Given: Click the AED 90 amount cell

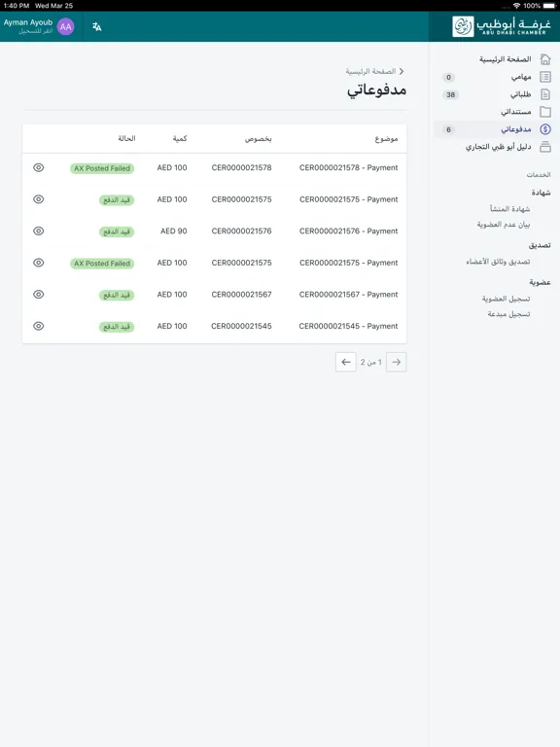Looking at the screenshot, I should (x=174, y=231).
